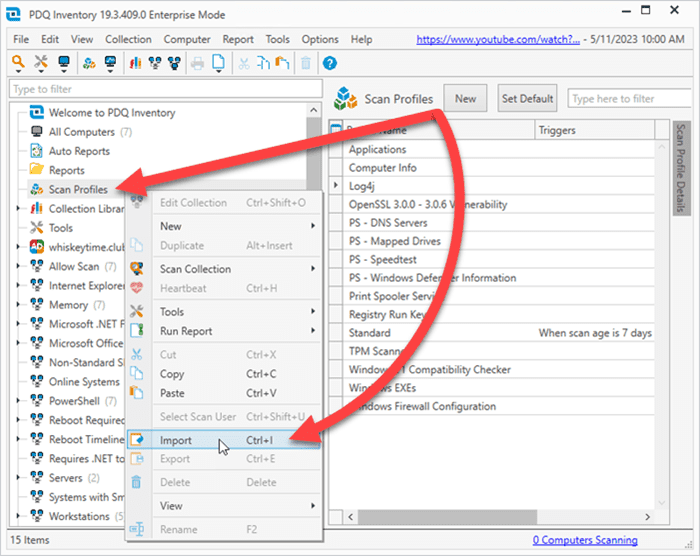The height and width of the screenshot is (556, 700).
Task: Choose Import from the context menu
Action: tap(224, 440)
